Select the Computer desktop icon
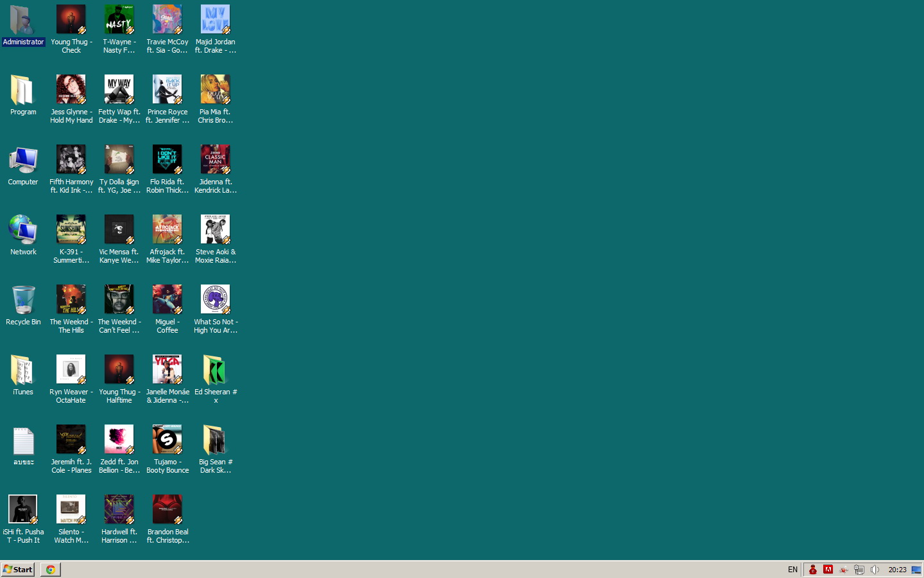 coord(23,166)
